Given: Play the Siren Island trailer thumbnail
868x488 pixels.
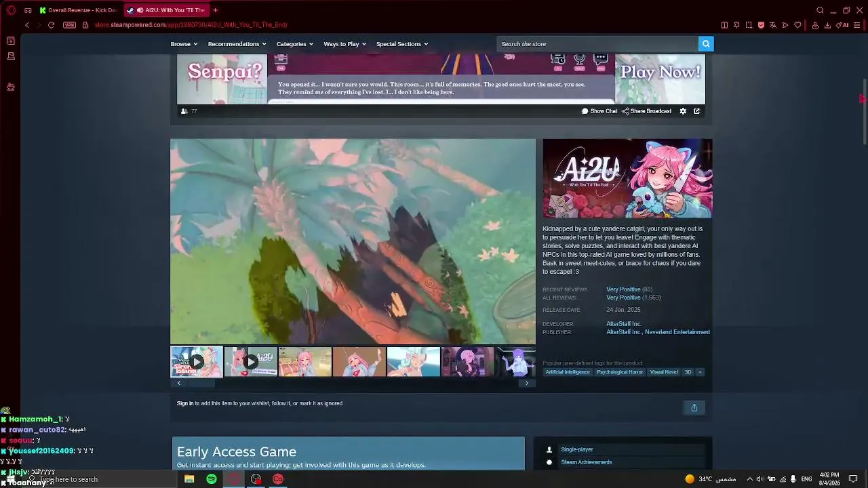Looking at the screenshot, I should 197,362.
